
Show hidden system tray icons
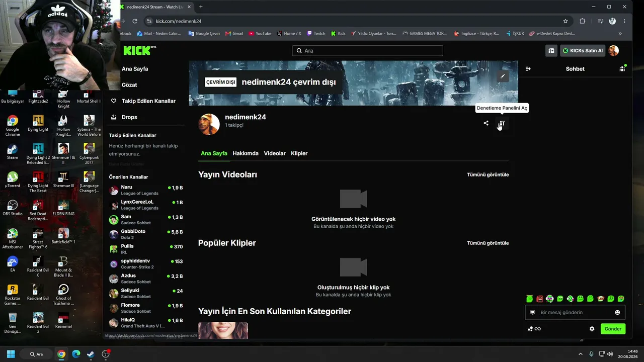click(581, 354)
